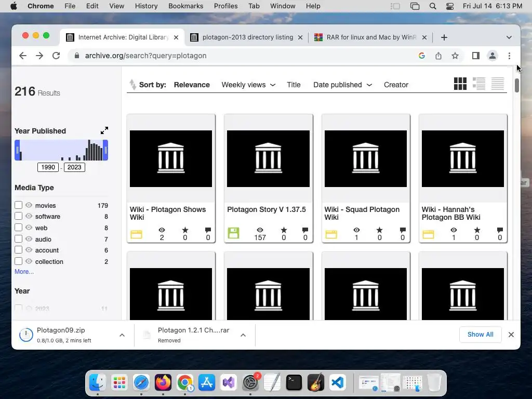The height and width of the screenshot is (399, 532).
Task: Switch to extended list view
Action: (x=478, y=84)
